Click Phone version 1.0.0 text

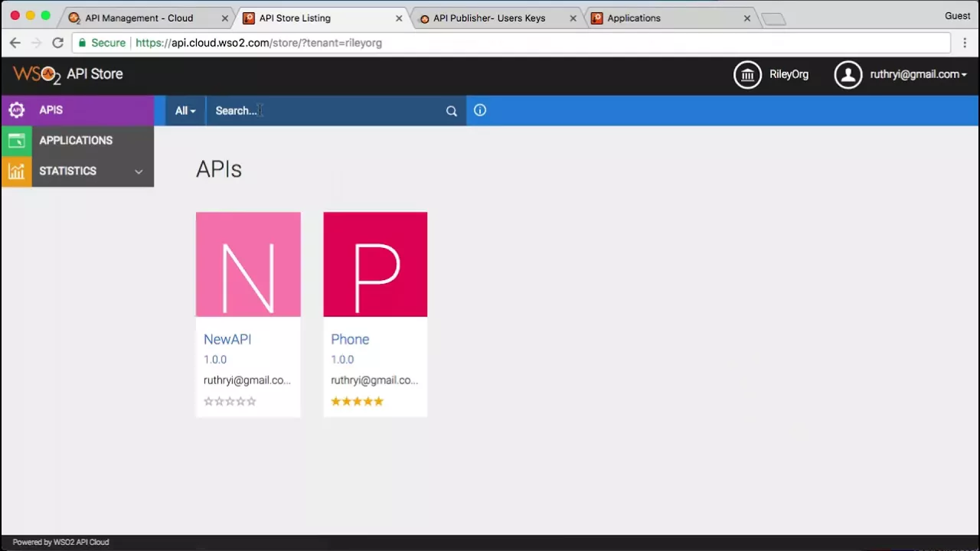pos(342,360)
